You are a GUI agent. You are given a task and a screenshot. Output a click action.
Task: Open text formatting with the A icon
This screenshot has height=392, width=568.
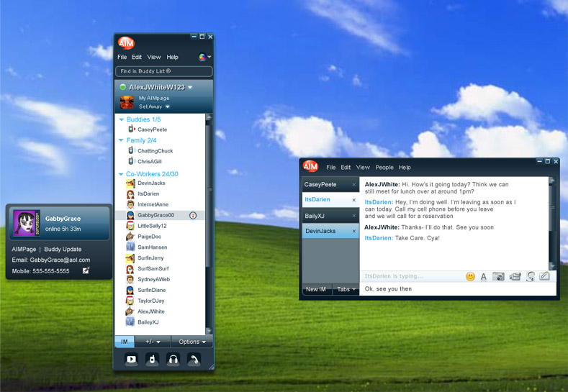click(x=484, y=276)
